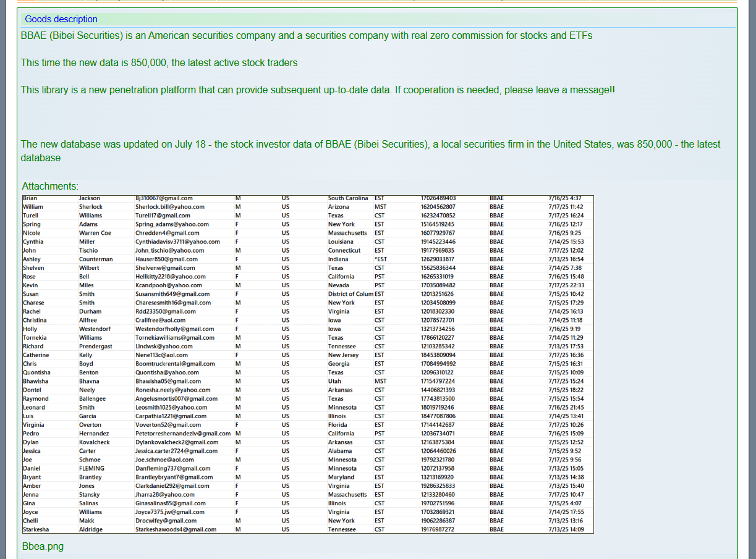Click the Maryland state cell
Viewport: 756px width, 559px height.
pos(341,477)
